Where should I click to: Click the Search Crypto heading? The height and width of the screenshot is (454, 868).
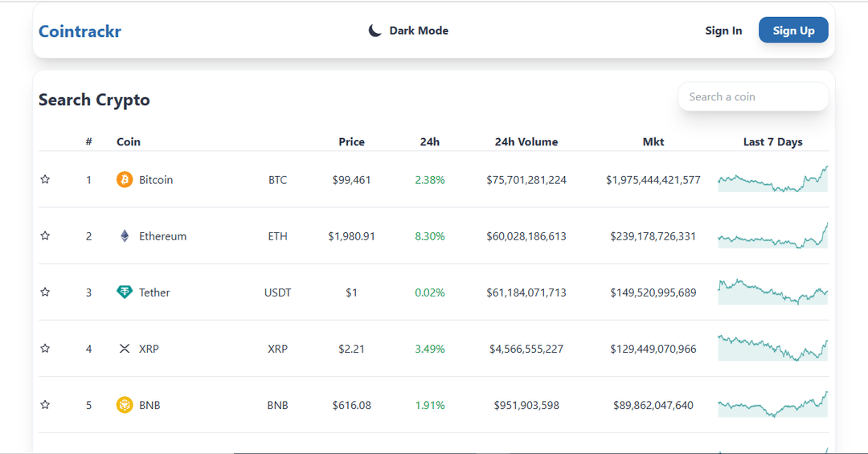point(94,100)
